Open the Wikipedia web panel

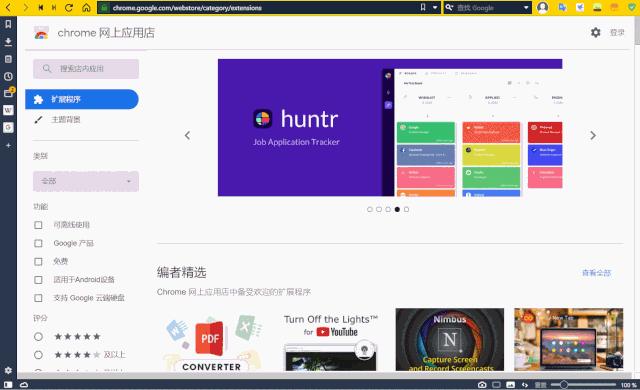[x=8, y=110]
